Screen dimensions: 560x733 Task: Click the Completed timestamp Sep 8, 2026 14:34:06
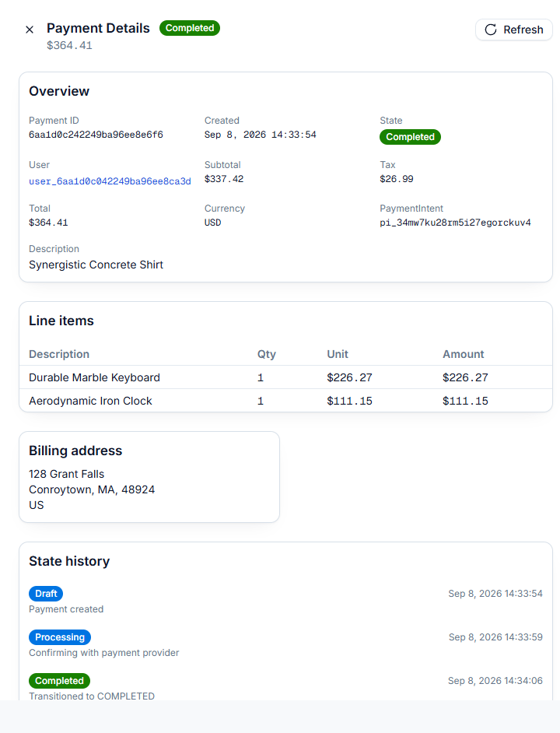[x=495, y=681]
